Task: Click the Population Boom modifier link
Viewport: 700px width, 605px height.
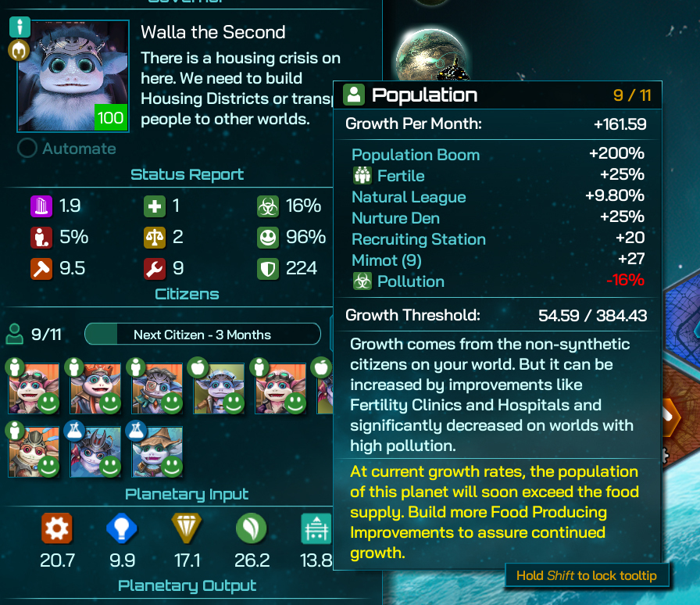Action: tap(415, 155)
